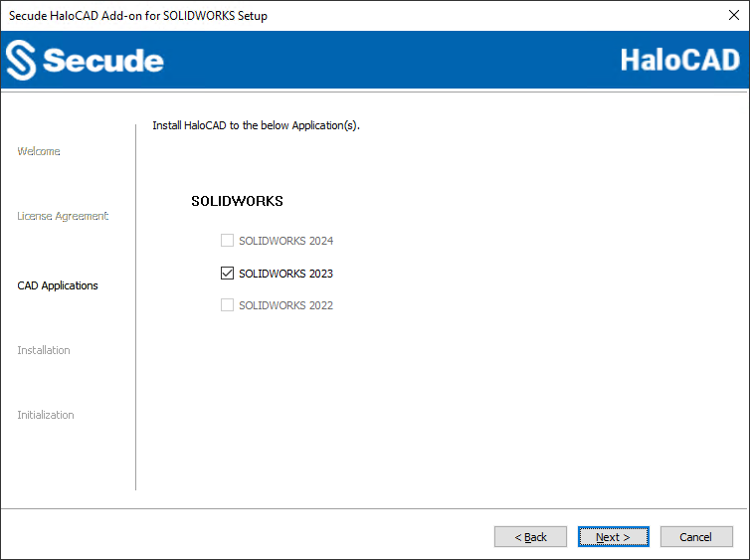Click the Secude wordmark in the banner

click(x=102, y=61)
